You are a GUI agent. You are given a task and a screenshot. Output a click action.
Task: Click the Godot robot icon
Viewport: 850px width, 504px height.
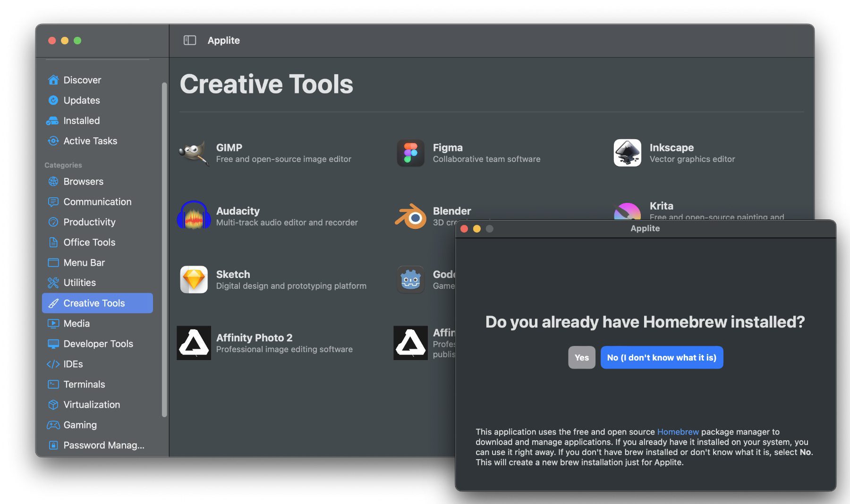pos(410,279)
